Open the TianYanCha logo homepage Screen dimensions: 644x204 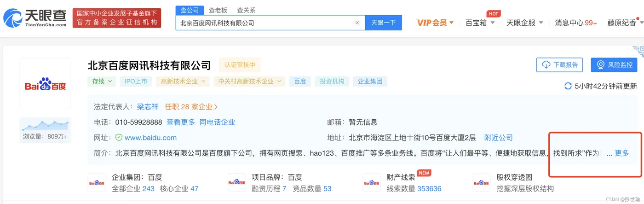35,18
